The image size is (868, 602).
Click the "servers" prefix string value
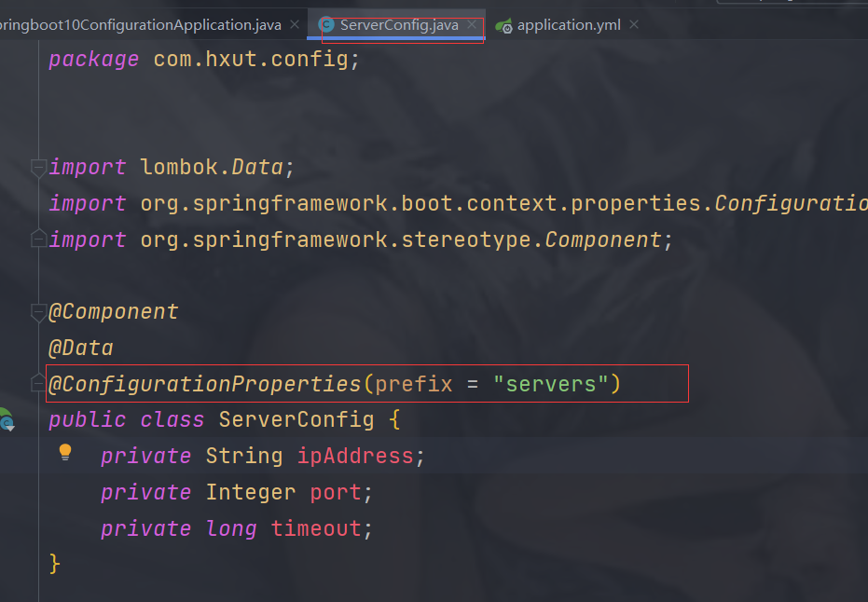coord(551,384)
